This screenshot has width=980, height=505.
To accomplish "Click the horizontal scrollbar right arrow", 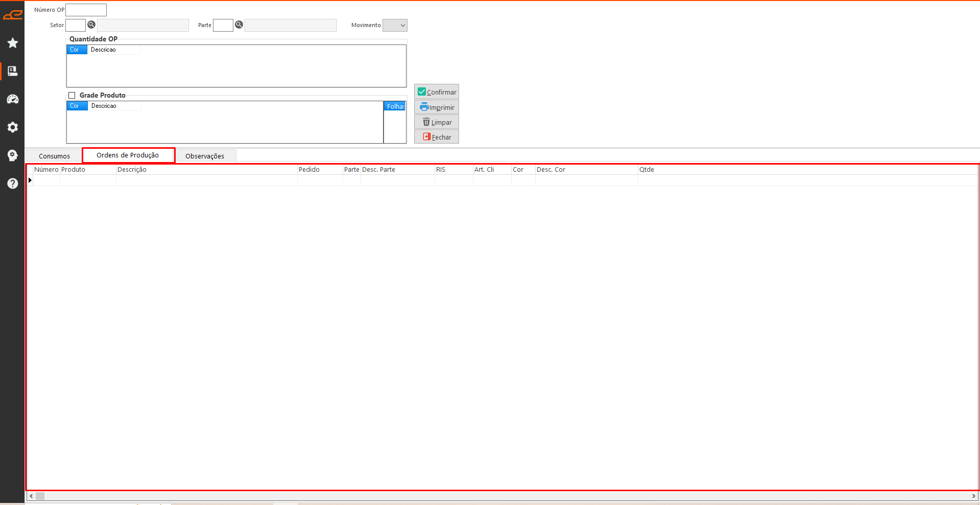I will click(974, 496).
